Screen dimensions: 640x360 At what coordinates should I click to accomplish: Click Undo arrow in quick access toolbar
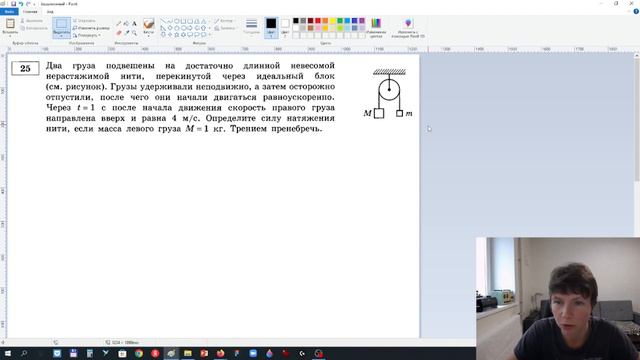point(20,4)
